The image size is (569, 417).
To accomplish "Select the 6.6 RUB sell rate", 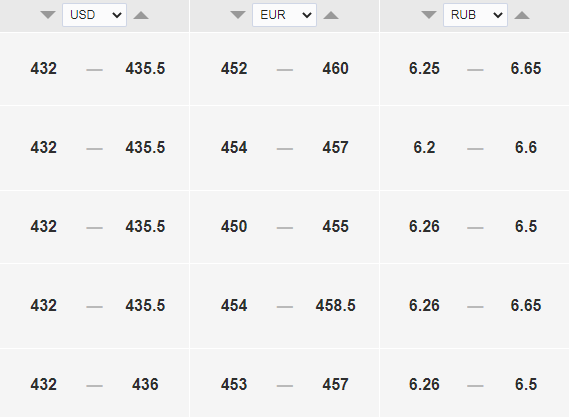I will tap(526, 148).
